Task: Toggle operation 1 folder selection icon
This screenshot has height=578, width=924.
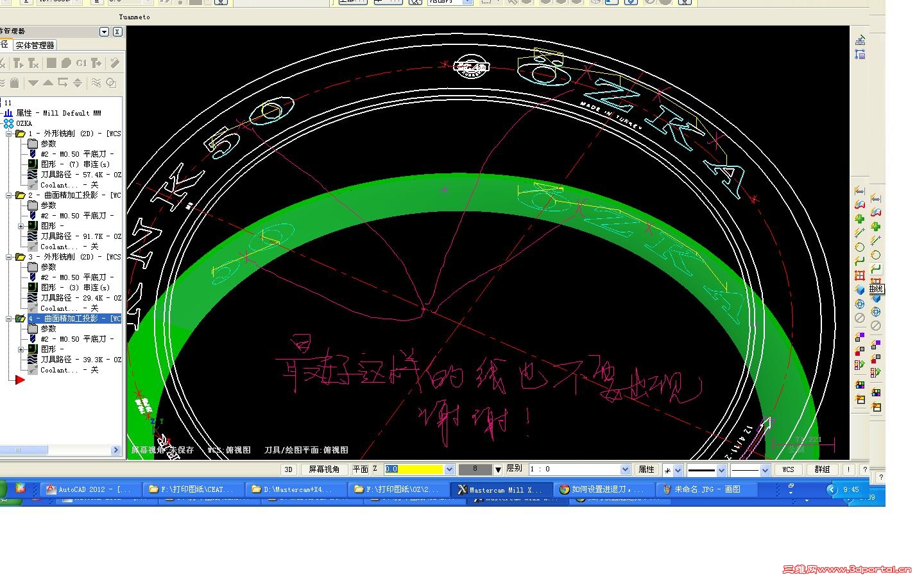Action: pos(20,134)
